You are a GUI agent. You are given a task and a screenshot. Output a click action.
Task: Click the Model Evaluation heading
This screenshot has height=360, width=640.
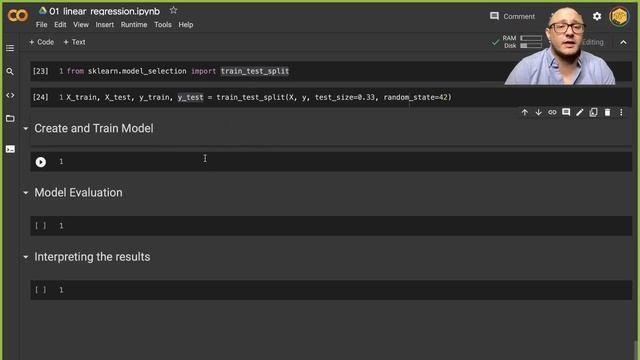tap(78, 193)
